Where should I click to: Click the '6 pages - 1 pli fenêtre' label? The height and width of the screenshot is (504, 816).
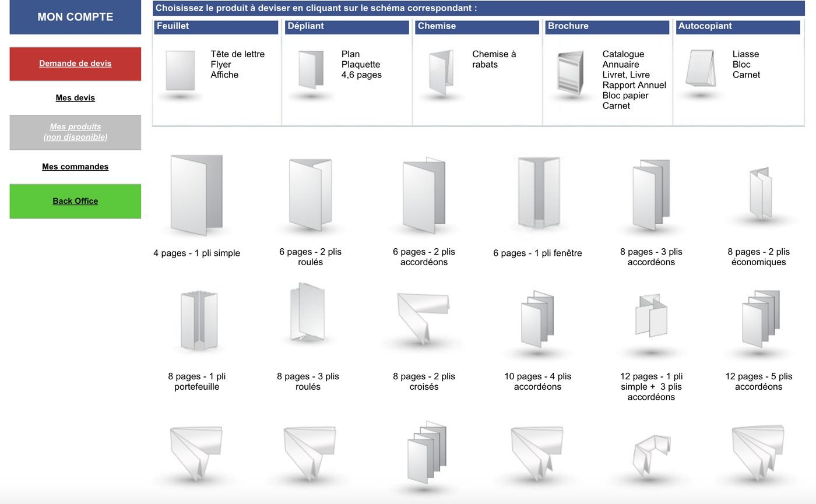[x=537, y=253]
